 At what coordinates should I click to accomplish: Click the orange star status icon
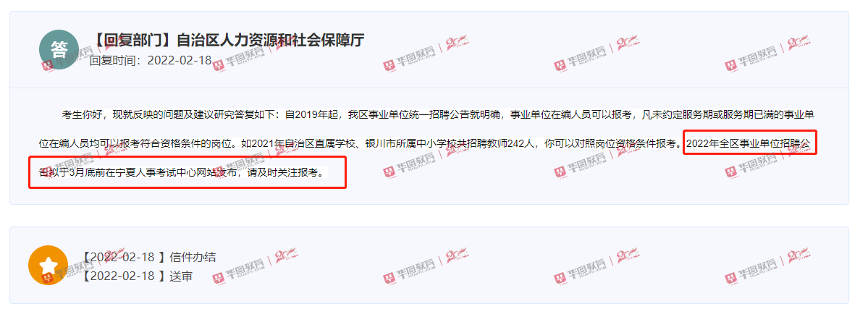(49, 265)
